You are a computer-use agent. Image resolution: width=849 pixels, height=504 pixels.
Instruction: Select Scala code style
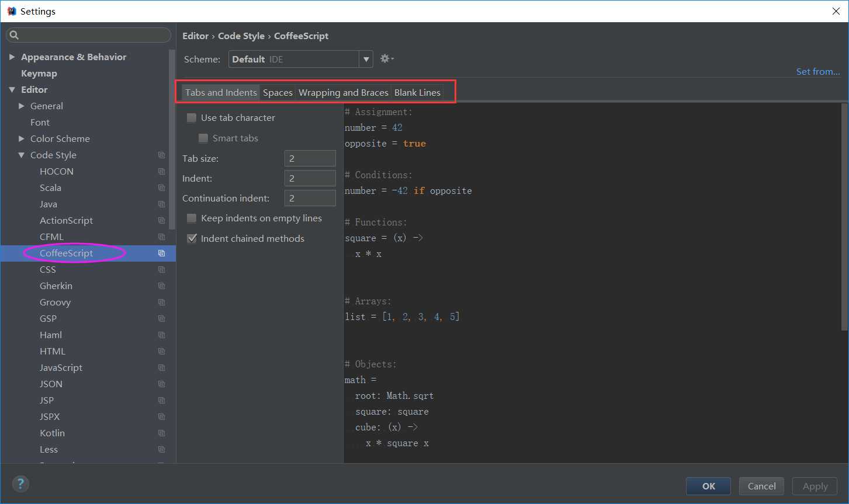click(50, 188)
